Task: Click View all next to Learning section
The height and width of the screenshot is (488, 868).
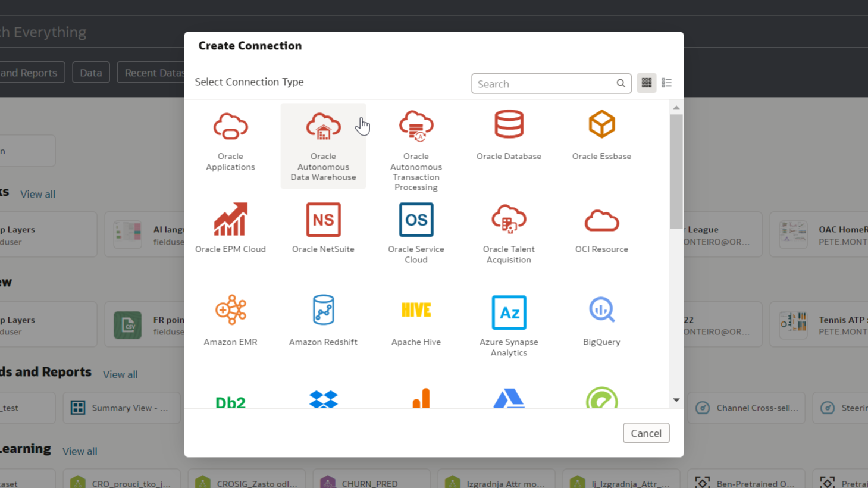Action: point(80,451)
